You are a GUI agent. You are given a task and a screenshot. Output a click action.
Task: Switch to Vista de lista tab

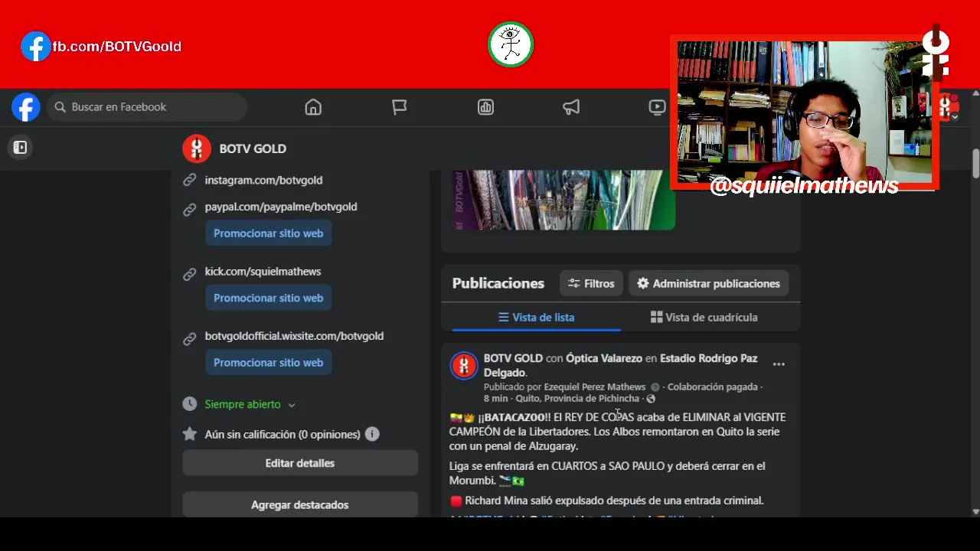point(536,317)
